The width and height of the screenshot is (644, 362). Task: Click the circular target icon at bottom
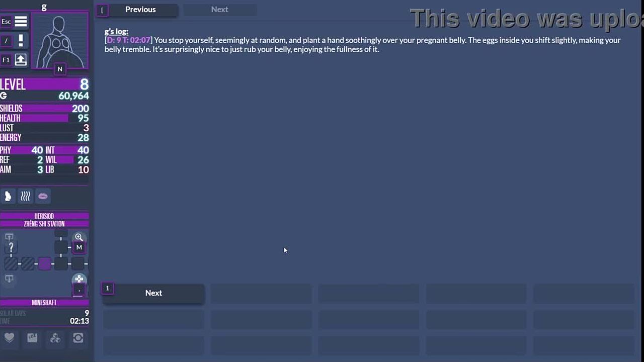click(x=78, y=338)
